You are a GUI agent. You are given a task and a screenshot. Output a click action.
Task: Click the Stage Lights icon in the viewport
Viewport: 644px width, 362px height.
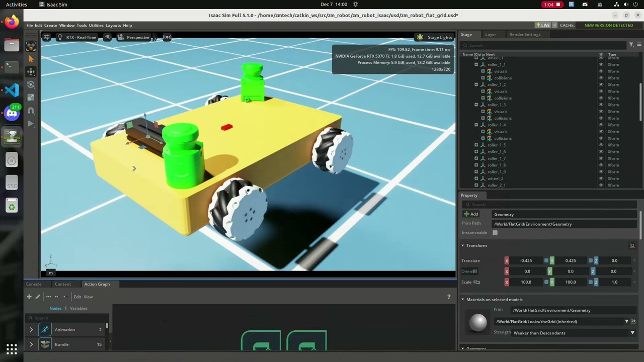(x=420, y=37)
